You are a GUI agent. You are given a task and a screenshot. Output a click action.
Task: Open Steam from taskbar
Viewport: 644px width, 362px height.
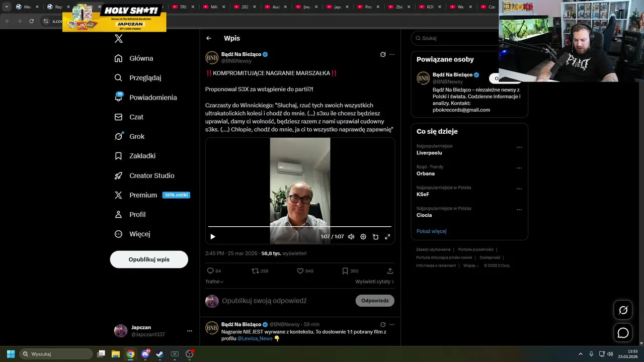tap(159, 354)
